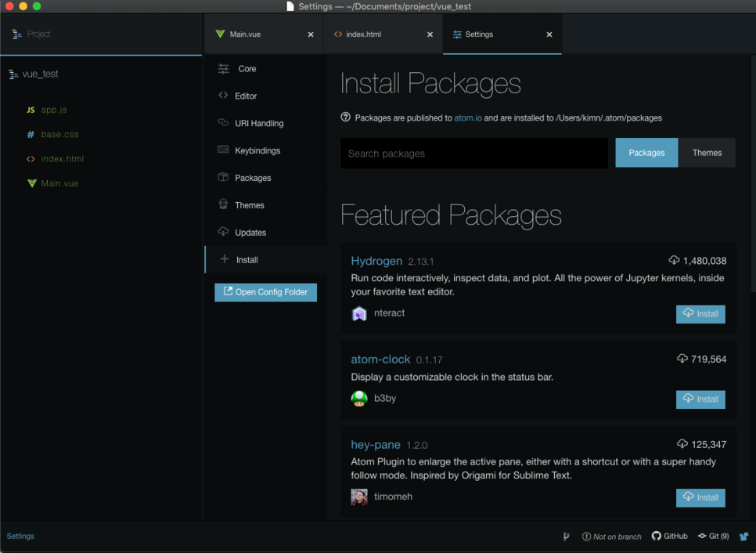Select the Install section in sidebar
The image size is (756, 553).
266,259
